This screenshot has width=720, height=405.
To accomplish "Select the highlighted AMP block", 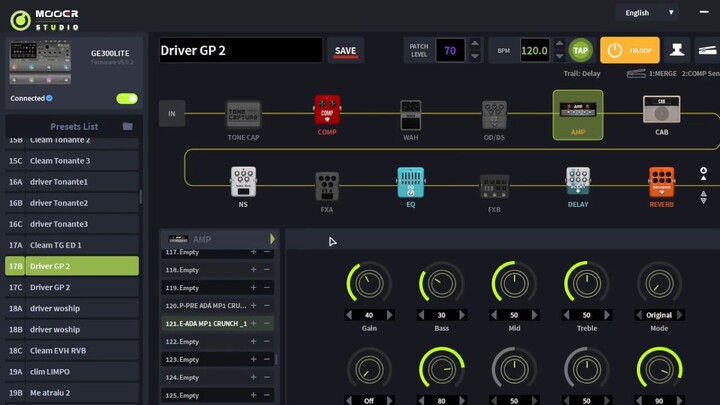I will click(x=578, y=114).
